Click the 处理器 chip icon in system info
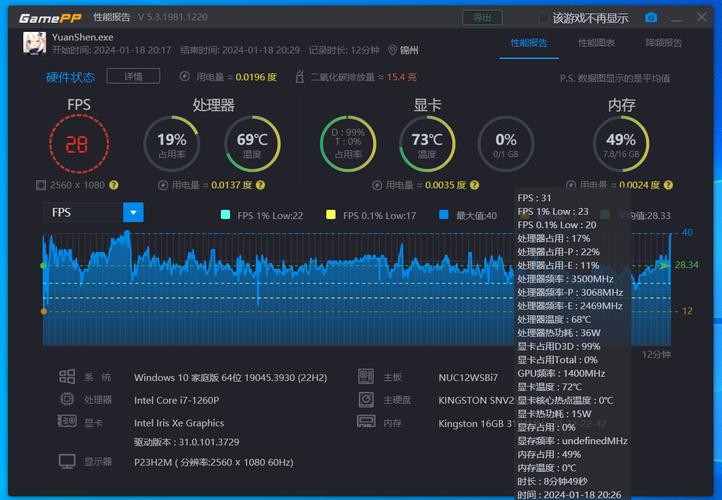Image resolution: width=722 pixels, height=500 pixels. (x=67, y=399)
